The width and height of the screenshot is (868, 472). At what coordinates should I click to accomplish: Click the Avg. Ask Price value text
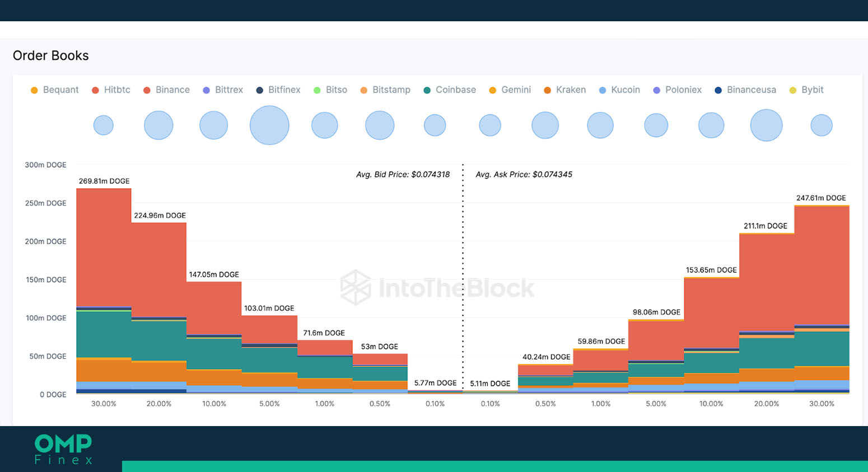(x=524, y=174)
